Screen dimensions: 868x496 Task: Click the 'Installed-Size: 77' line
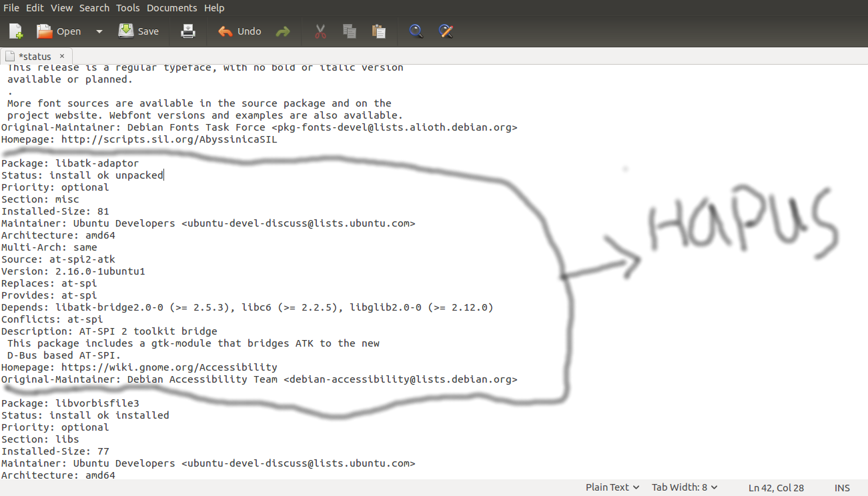55,451
